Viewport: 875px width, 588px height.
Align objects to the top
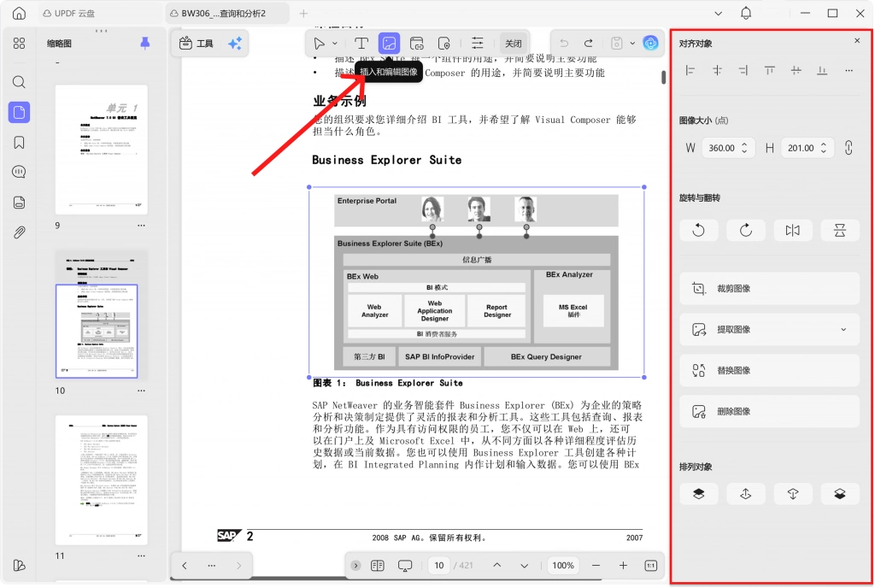[770, 70]
